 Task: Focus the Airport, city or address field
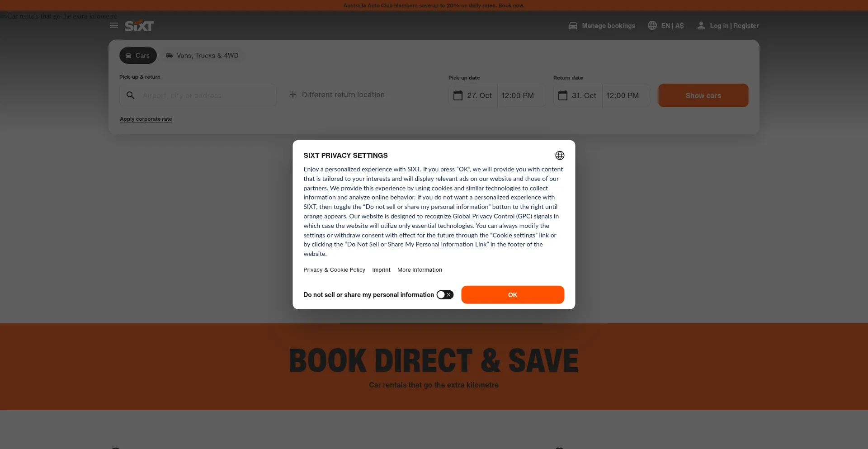coord(198,95)
